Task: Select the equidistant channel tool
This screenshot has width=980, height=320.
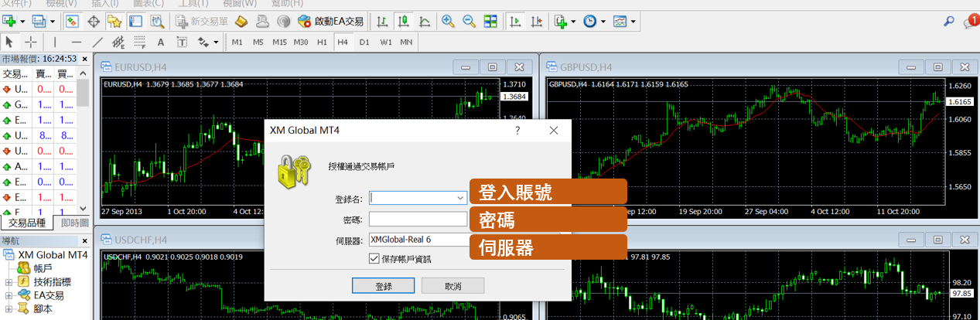Action: click(118, 42)
